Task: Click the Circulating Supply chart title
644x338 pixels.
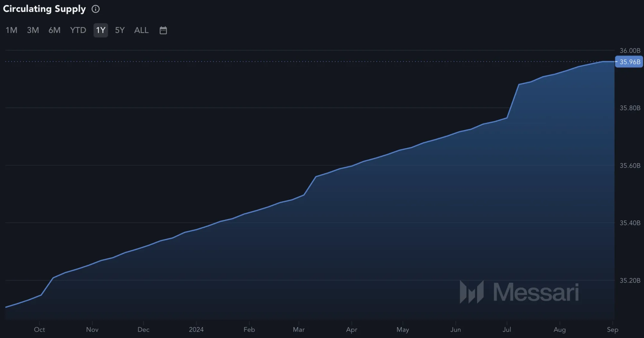Action: [44, 9]
